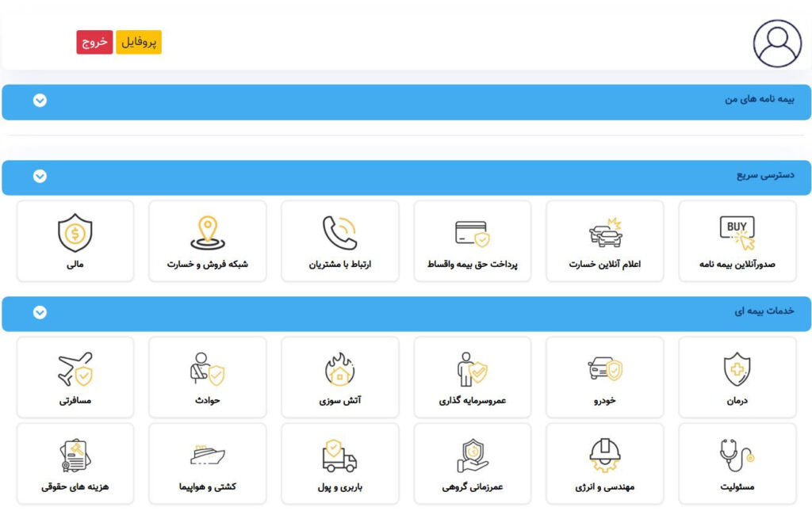812x511 pixels.
Task: Open مسافرتی travel insurance service
Action: tap(75, 376)
